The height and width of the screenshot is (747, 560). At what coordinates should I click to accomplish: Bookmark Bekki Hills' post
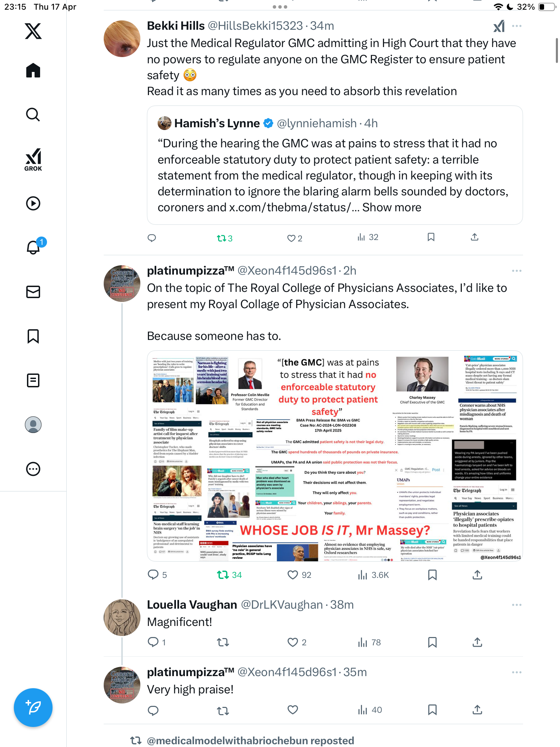(431, 237)
